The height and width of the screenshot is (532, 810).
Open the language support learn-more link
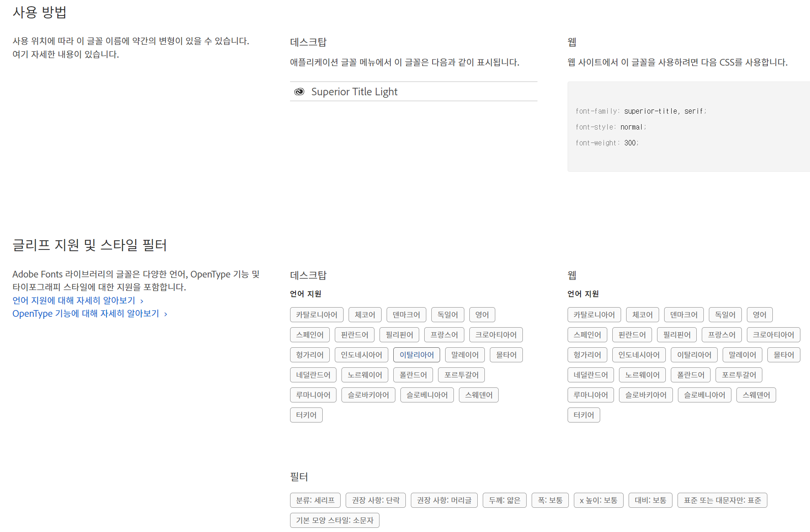coord(74,300)
